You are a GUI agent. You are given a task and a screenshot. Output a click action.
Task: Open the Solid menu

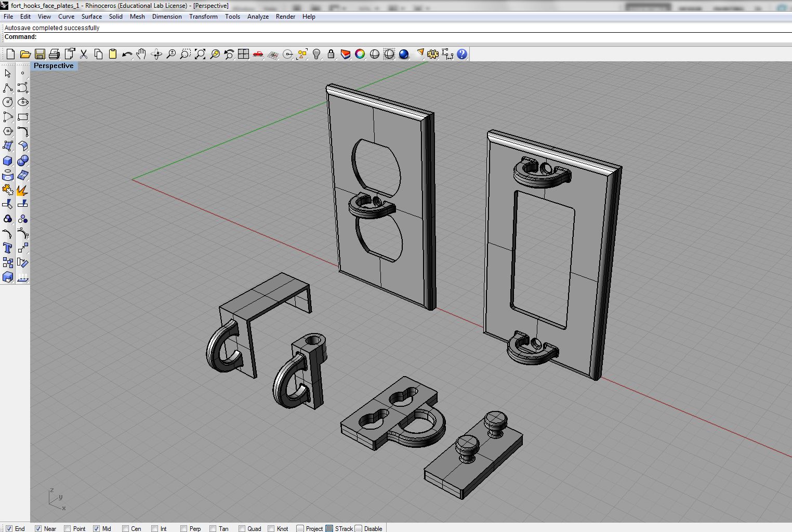[115, 17]
